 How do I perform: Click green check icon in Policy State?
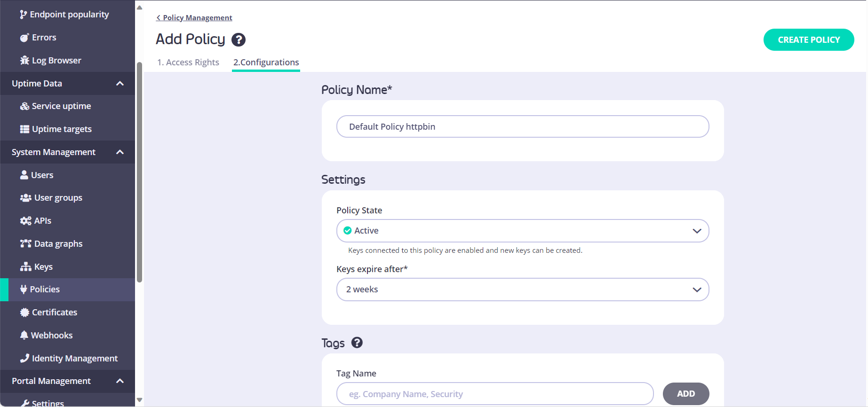(x=348, y=231)
